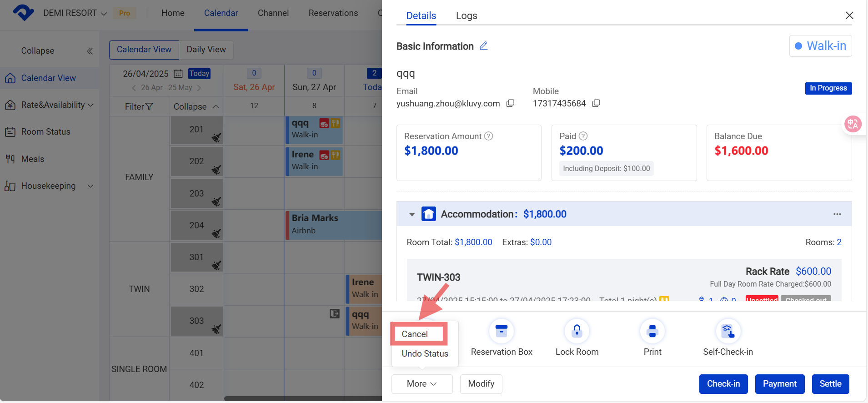Image resolution: width=868 pixels, height=403 pixels.
Task: Open the Self-Check-in icon
Action: 728,331
